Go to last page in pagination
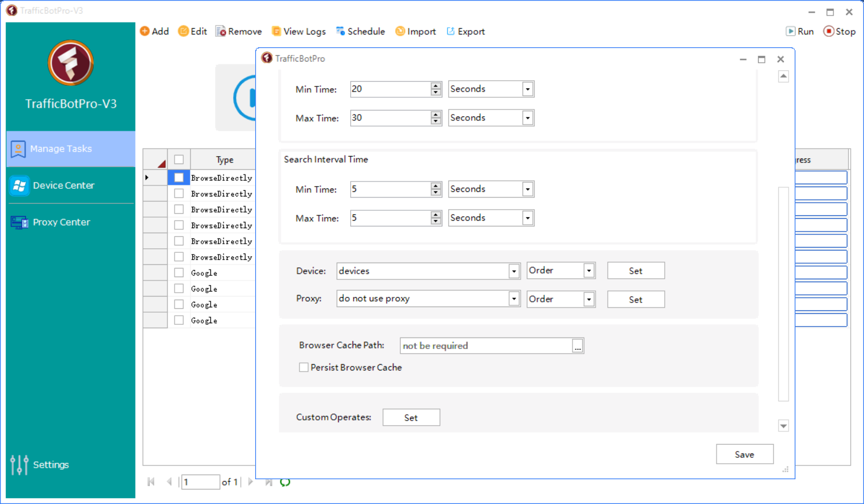The image size is (864, 504). 268,482
